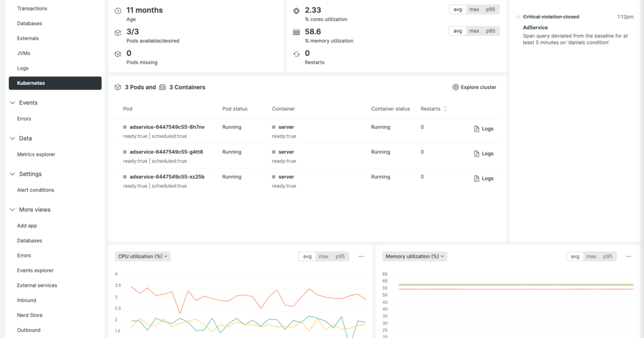Click the cores utilization gear icon

(297, 10)
